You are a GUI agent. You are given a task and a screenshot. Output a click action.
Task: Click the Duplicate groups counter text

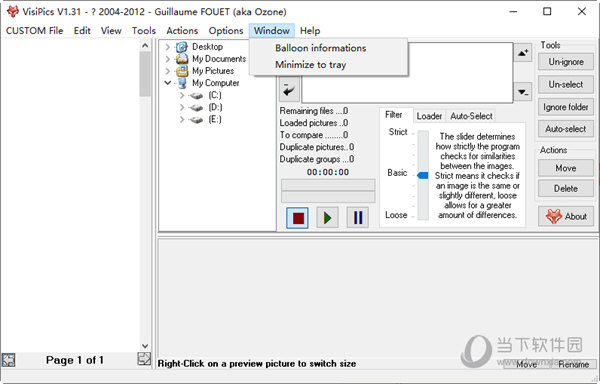pyautogui.click(x=317, y=159)
